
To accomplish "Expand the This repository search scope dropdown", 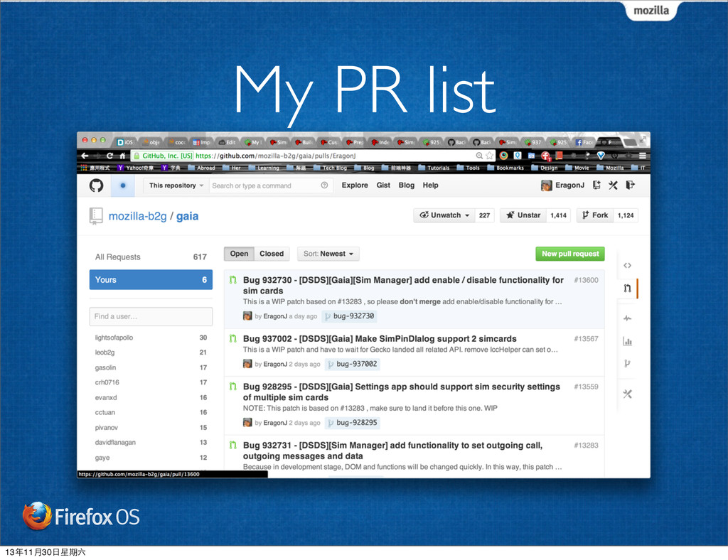I will [176, 185].
